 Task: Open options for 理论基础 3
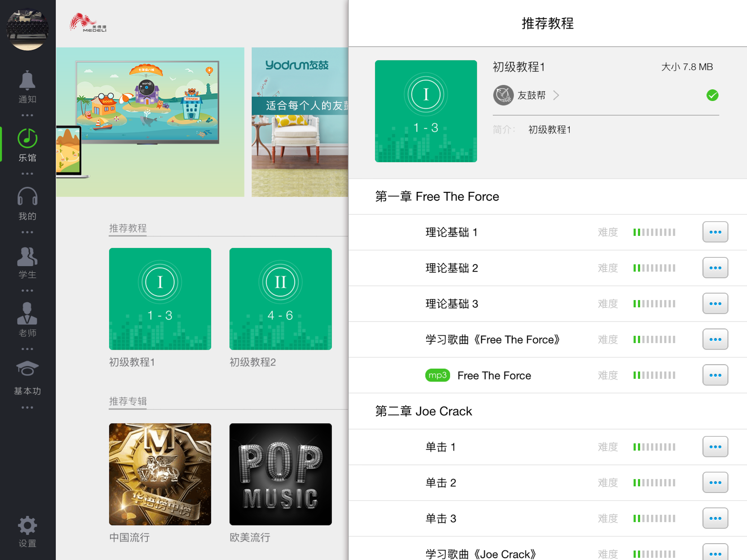(715, 304)
